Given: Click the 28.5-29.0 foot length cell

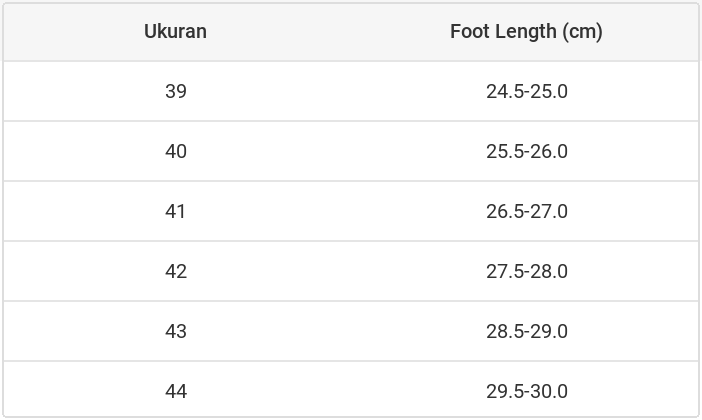Looking at the screenshot, I should (x=527, y=331).
